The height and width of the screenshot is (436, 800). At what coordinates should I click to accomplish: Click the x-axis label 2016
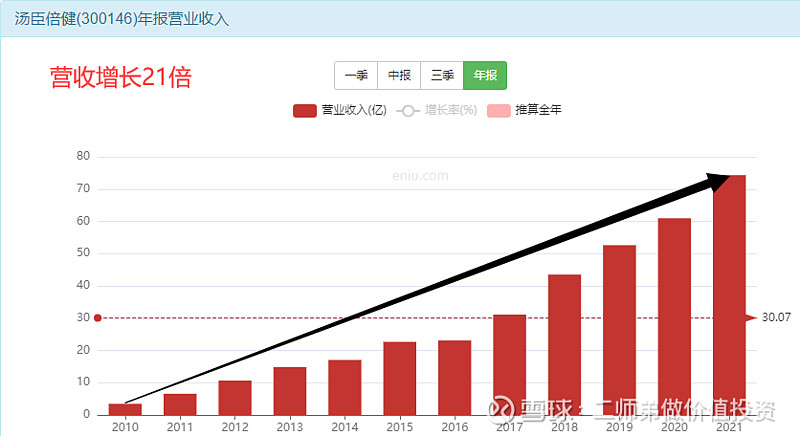point(455,427)
